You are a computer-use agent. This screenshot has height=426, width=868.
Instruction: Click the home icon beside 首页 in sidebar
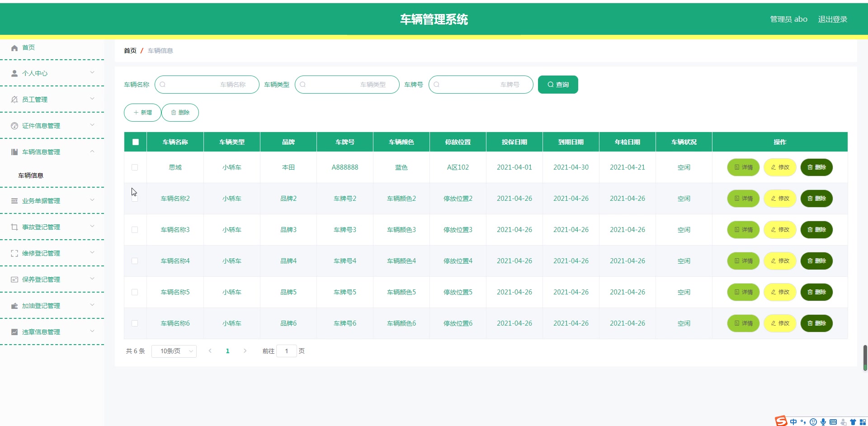tap(14, 48)
